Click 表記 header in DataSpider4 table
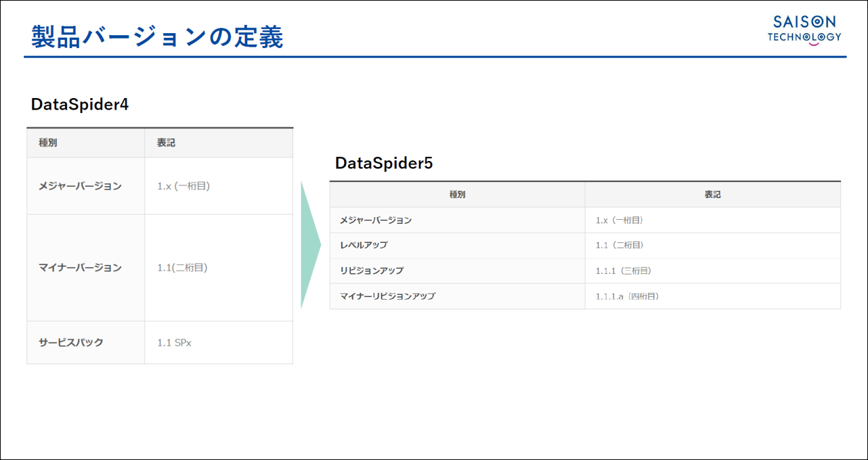 (x=167, y=143)
